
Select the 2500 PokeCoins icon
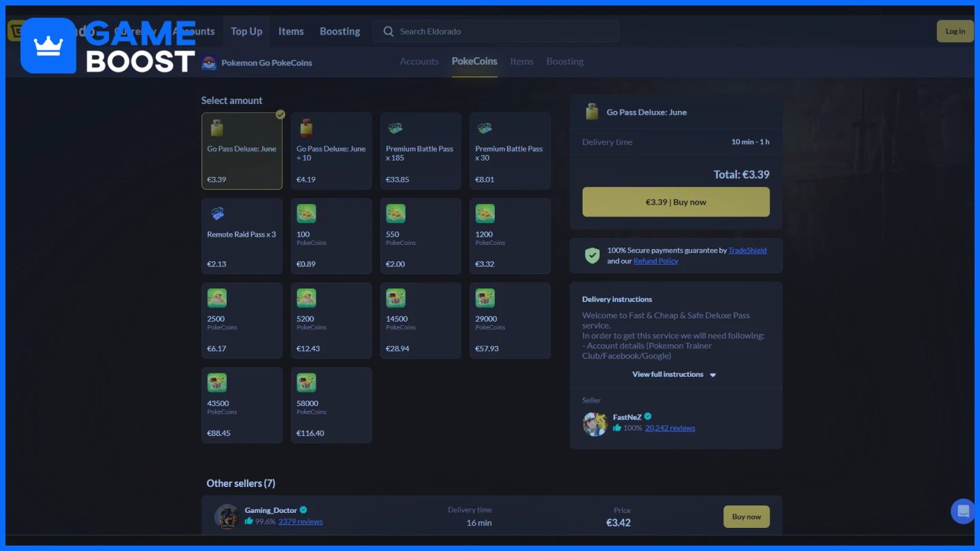(x=217, y=298)
